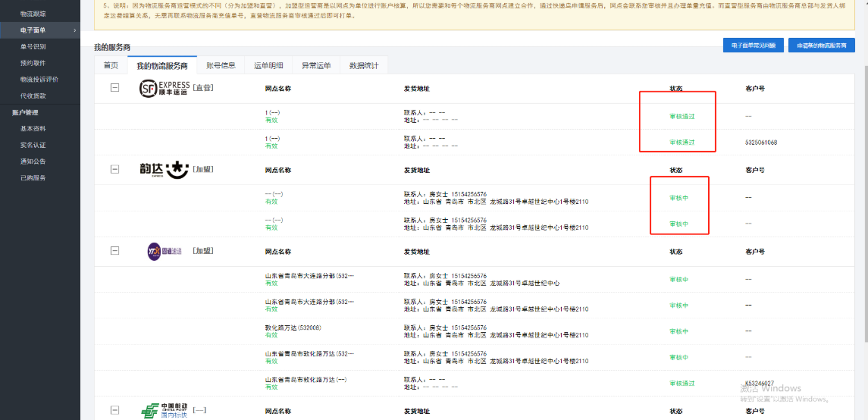This screenshot has width=868, height=420.
Task: Switch to the 首页 tab
Action: (111, 65)
